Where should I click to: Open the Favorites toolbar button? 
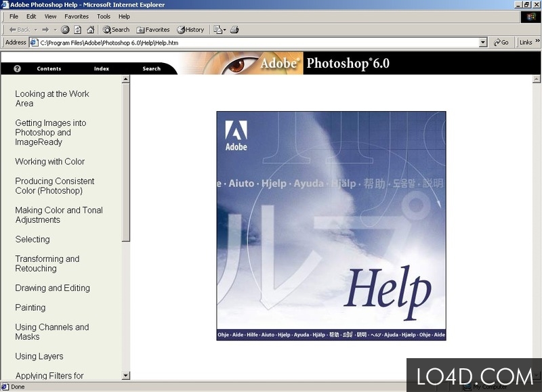tap(153, 30)
